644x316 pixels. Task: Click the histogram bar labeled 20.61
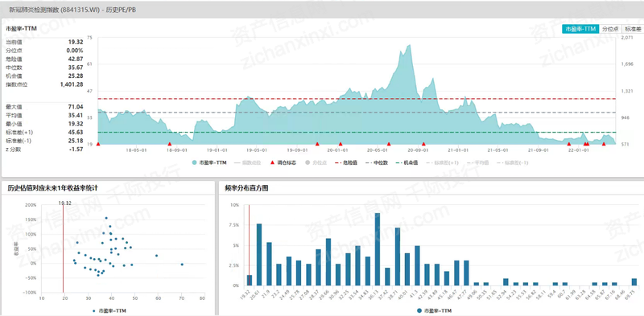[x=259, y=254]
